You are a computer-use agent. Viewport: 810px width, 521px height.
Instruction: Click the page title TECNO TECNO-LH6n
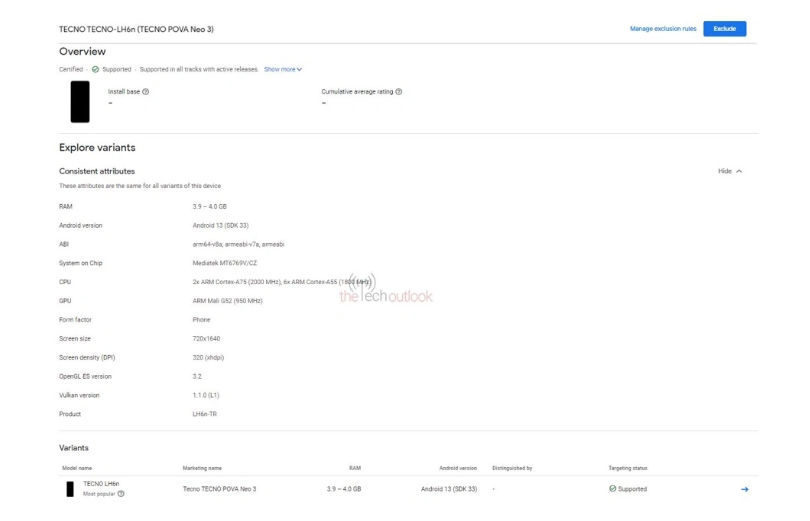tap(136, 29)
